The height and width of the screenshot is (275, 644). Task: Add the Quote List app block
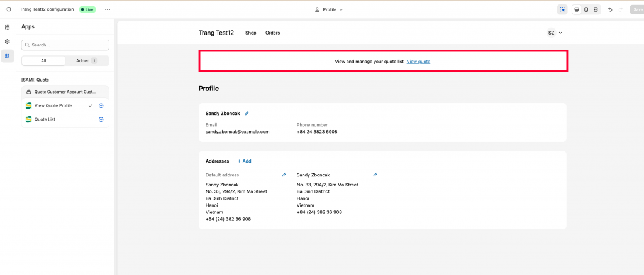(101, 120)
